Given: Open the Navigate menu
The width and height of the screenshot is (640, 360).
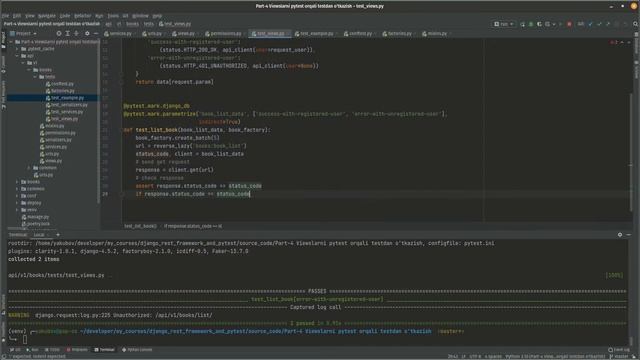Looking at the screenshot, I should 47,16.
